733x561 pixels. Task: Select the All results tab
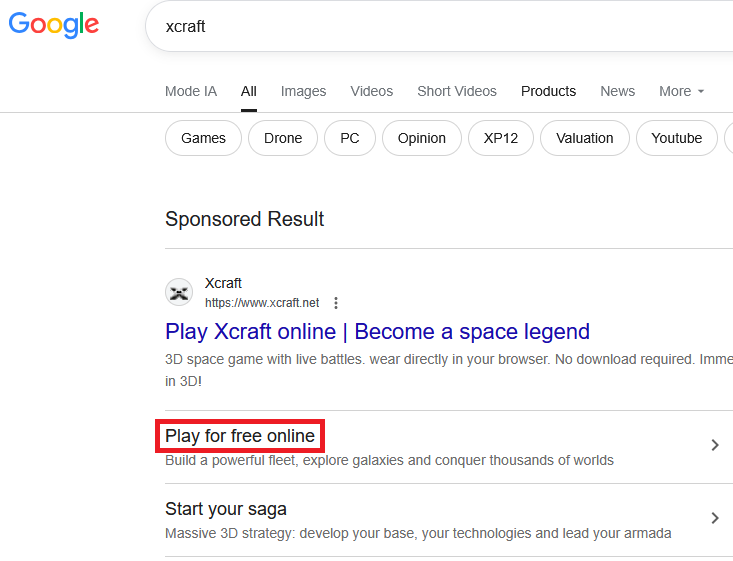[x=249, y=91]
